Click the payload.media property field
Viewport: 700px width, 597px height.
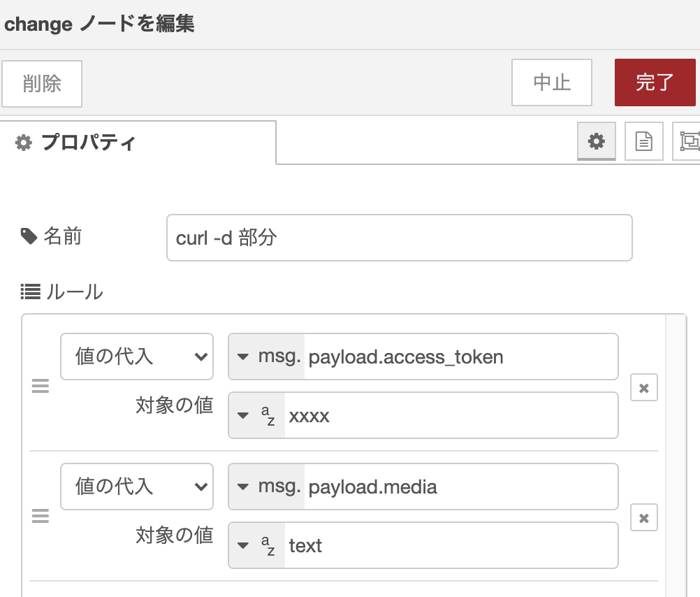[461, 487]
